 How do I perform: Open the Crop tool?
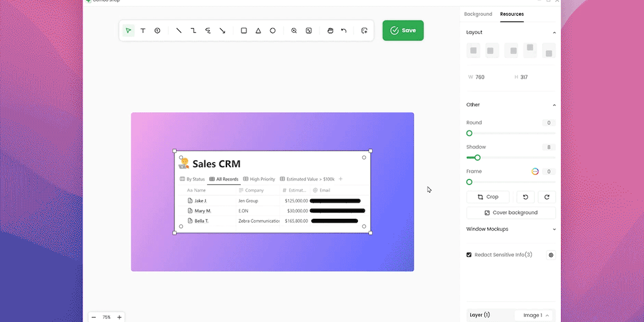(488, 197)
